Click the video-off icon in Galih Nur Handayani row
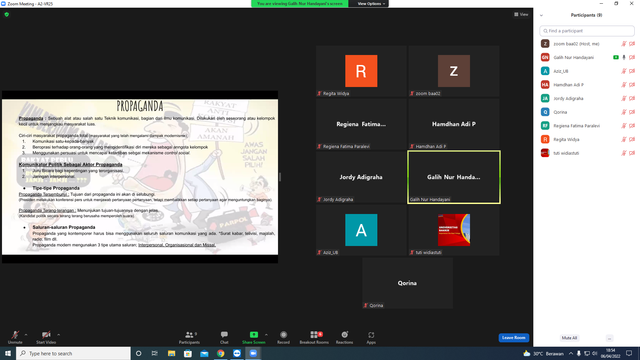The width and height of the screenshot is (640, 360). [x=632, y=58]
